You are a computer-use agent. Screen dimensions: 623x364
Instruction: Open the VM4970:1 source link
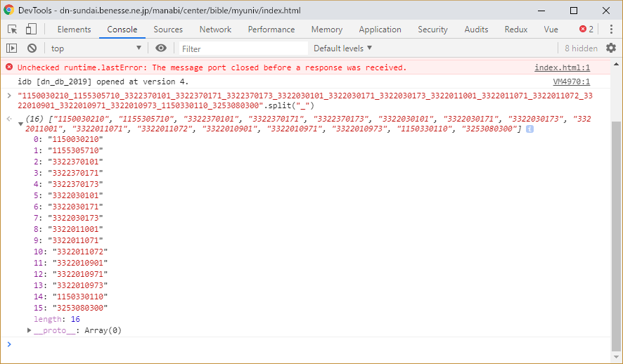(571, 82)
